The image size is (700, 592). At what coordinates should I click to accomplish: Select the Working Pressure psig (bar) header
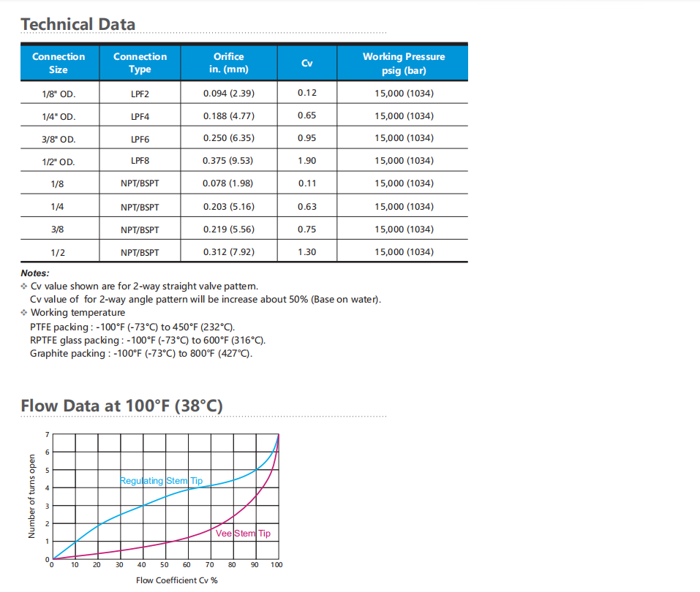coord(403,64)
